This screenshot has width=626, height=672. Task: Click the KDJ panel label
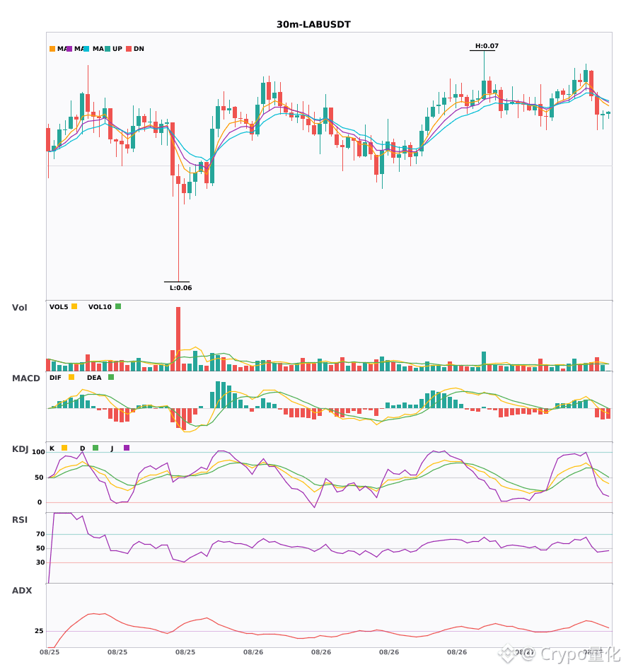click(20, 449)
